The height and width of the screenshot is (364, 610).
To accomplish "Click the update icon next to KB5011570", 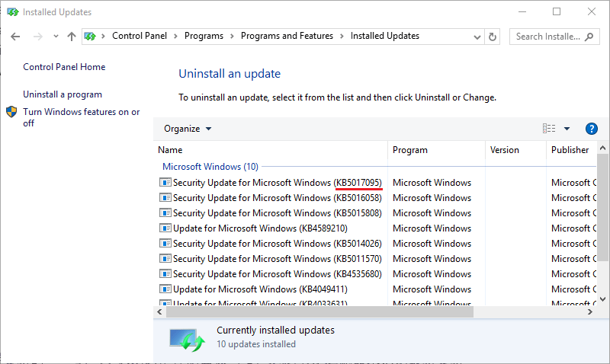I will point(165,258).
